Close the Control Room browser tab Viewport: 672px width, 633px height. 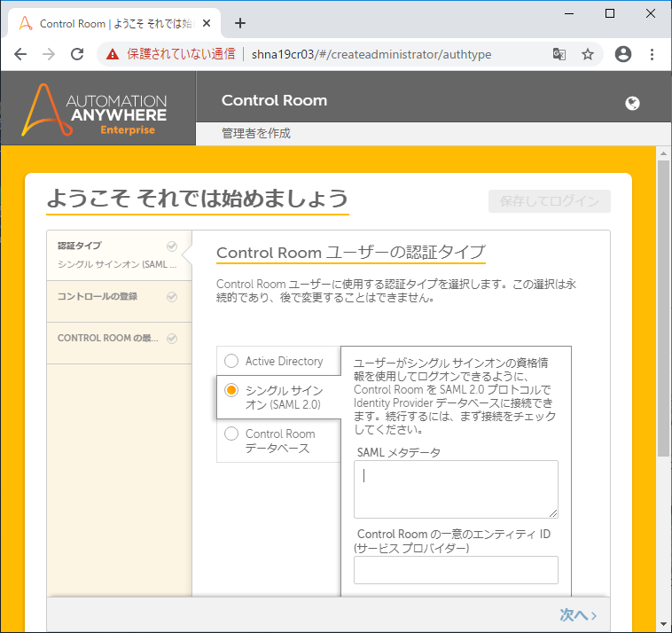click(207, 23)
